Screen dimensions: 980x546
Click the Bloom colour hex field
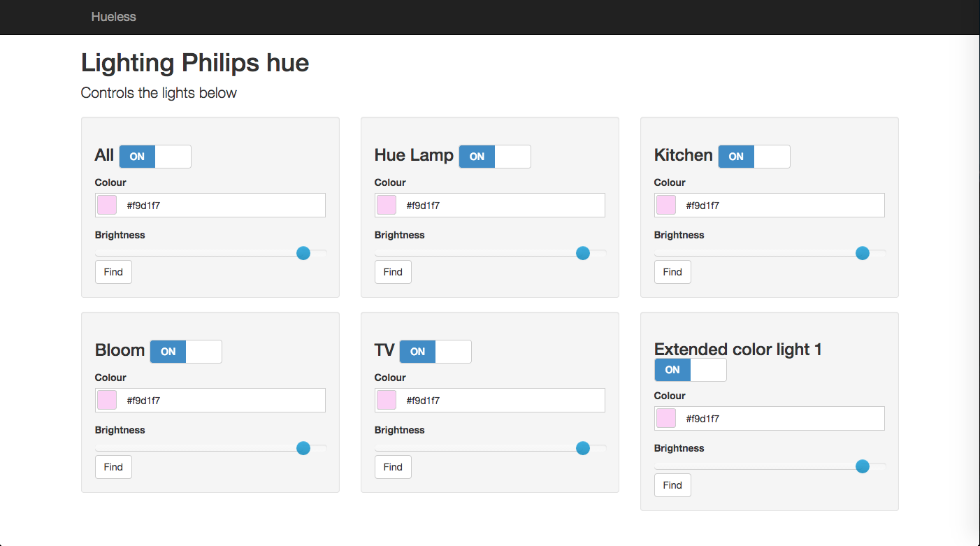210,401
